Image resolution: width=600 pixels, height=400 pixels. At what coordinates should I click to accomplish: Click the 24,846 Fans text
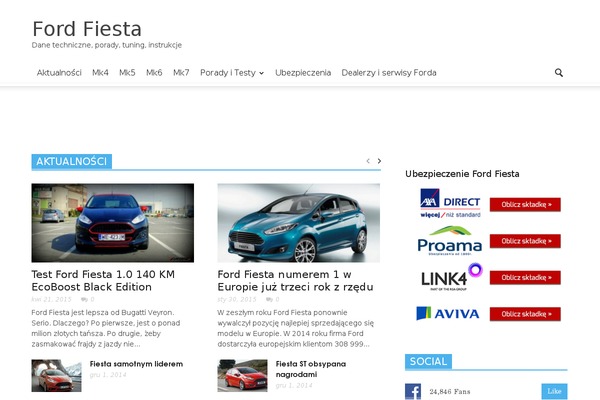click(x=450, y=392)
